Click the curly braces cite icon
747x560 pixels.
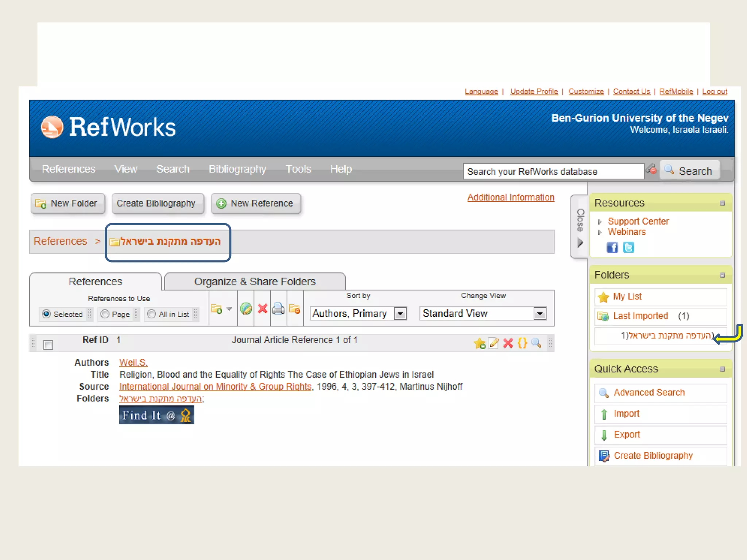pos(522,343)
